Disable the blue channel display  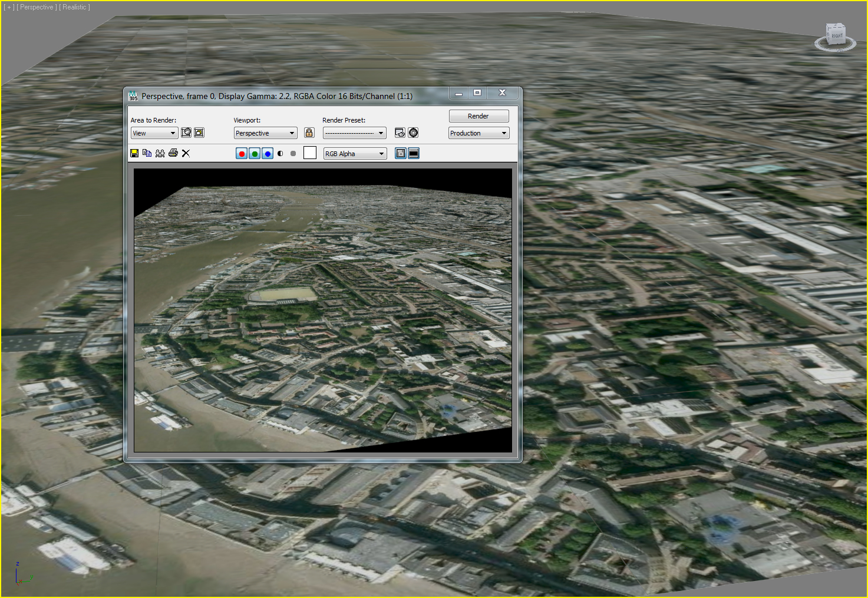point(267,153)
